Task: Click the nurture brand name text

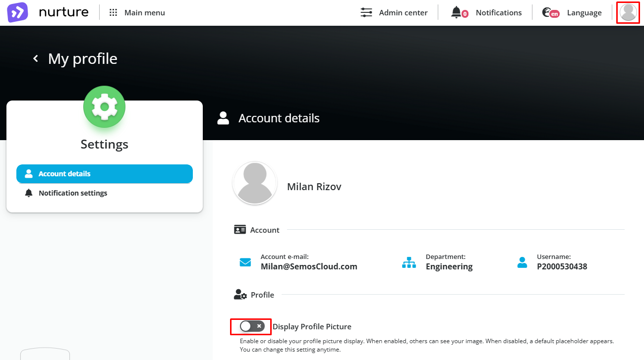Action: (63, 12)
